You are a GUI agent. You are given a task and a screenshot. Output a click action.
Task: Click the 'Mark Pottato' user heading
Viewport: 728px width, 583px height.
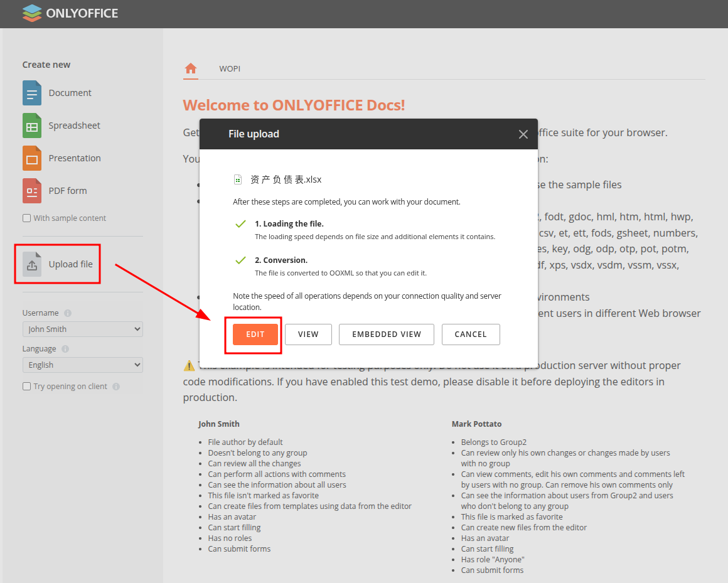point(477,424)
